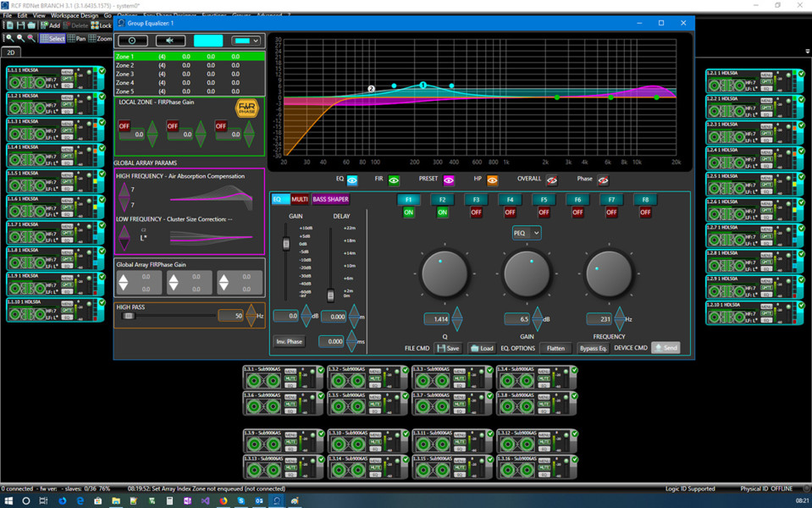The width and height of the screenshot is (812, 508).
Task: Click the solo circle button in Group Equalizer
Action: (133, 41)
